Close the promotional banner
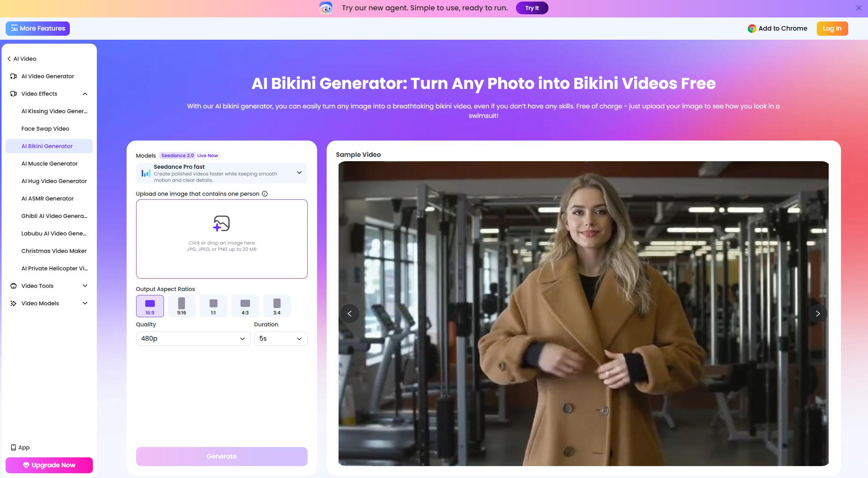868x478 pixels. 859,8
